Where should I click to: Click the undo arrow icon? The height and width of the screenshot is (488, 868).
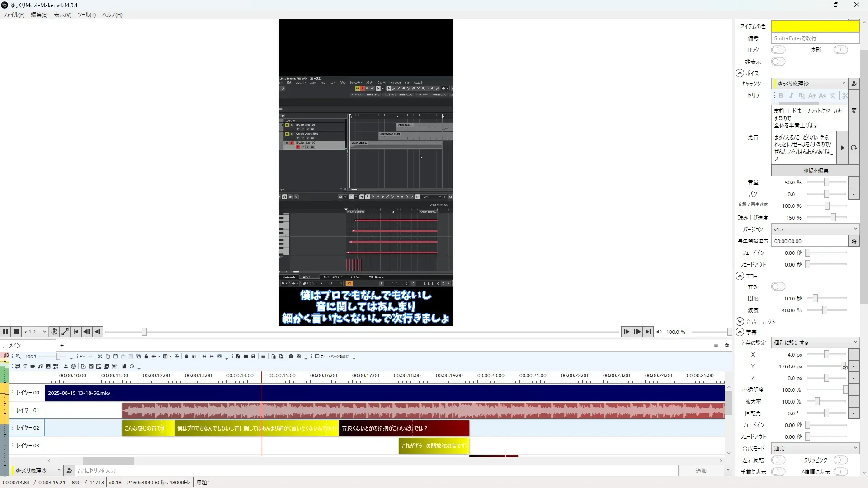click(x=82, y=357)
